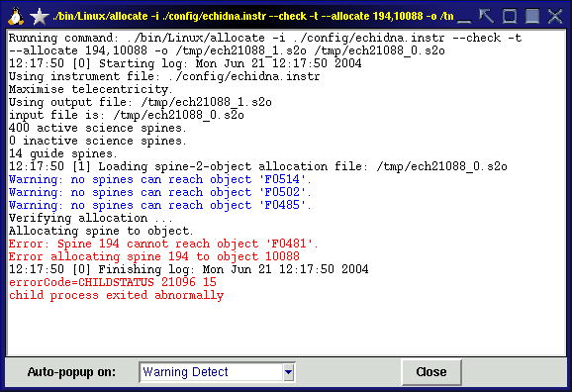This screenshot has width=572, height=392.
Task: Click the '--allocate 194,10088' log line
Action: (227, 50)
